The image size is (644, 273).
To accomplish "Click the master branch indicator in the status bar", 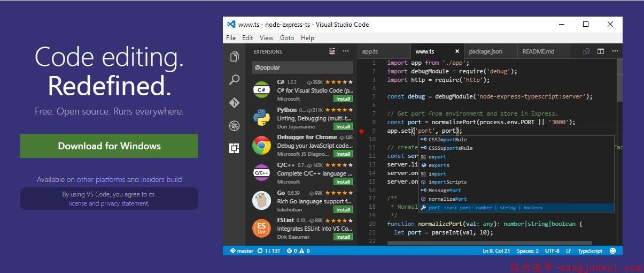I will [x=242, y=251].
